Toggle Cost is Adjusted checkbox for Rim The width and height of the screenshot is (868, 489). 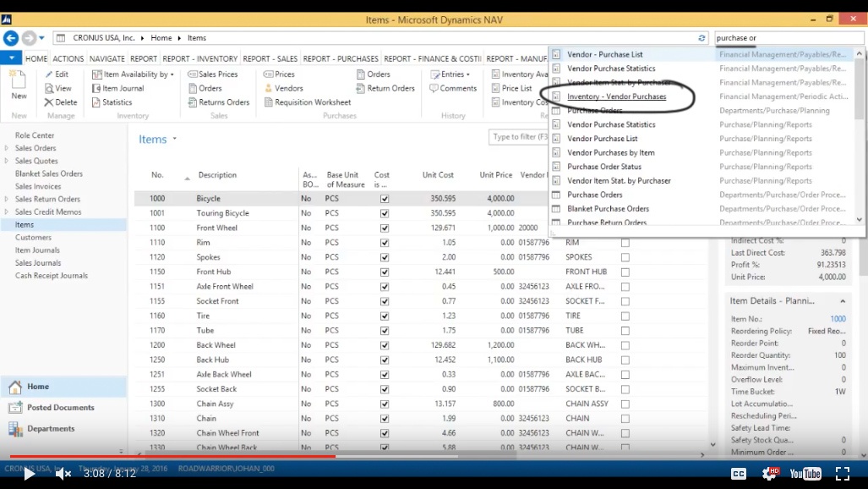(385, 243)
